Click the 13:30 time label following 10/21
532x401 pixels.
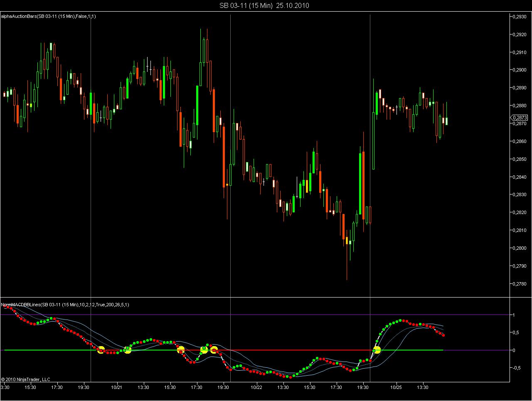click(143, 387)
